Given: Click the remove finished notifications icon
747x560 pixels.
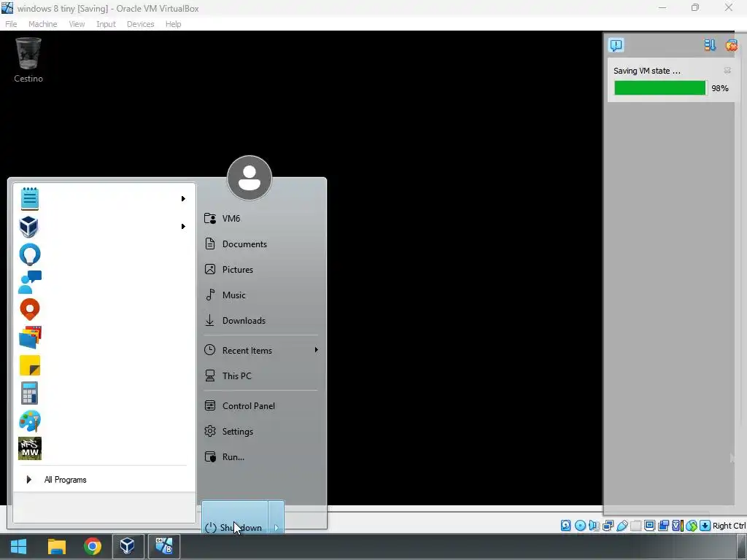Looking at the screenshot, I should point(731,45).
